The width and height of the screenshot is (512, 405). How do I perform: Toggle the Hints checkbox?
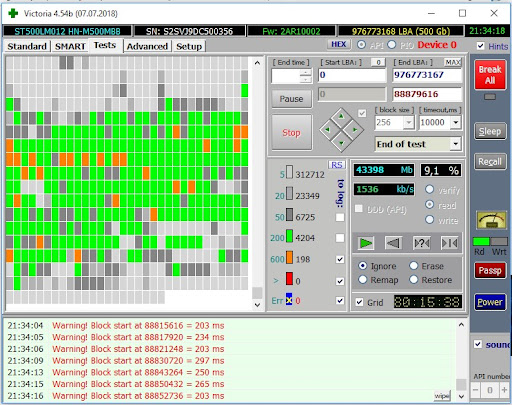pyautogui.click(x=480, y=46)
